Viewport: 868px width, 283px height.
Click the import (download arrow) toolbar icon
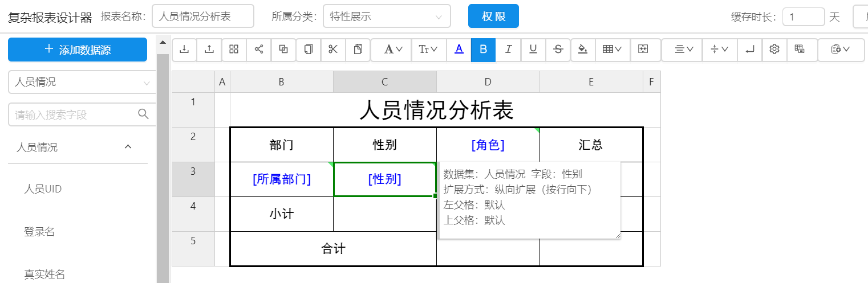pos(184,50)
